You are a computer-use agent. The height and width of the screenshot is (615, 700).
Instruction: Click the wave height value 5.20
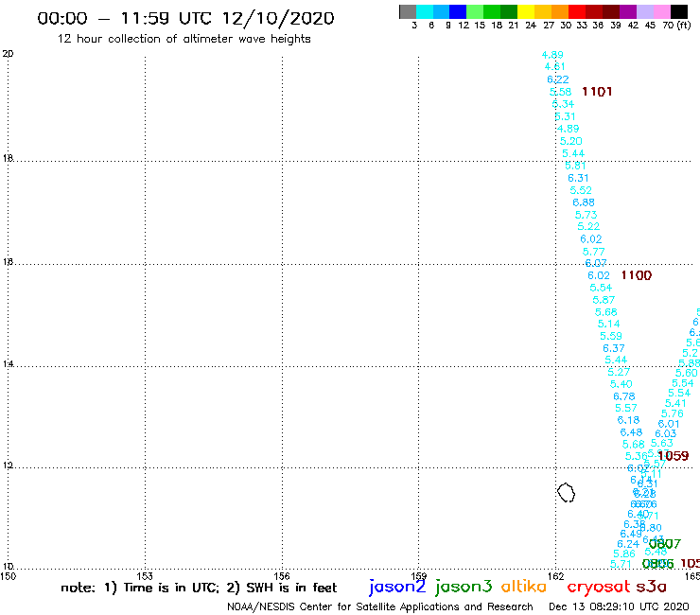pos(571,141)
